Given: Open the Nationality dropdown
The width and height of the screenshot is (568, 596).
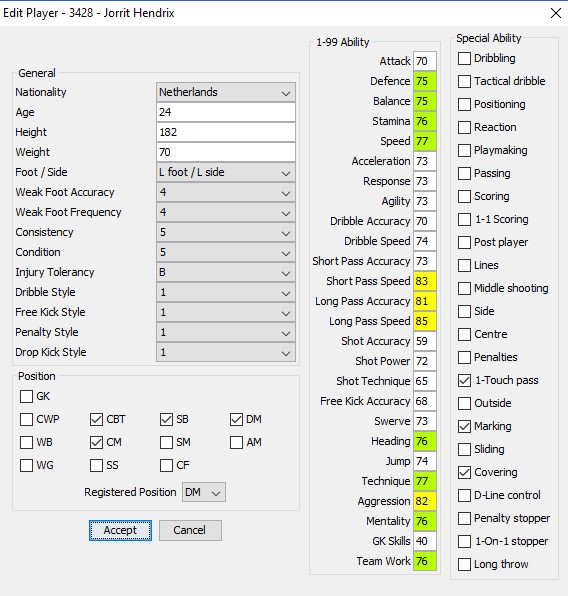Looking at the screenshot, I should click(226, 92).
